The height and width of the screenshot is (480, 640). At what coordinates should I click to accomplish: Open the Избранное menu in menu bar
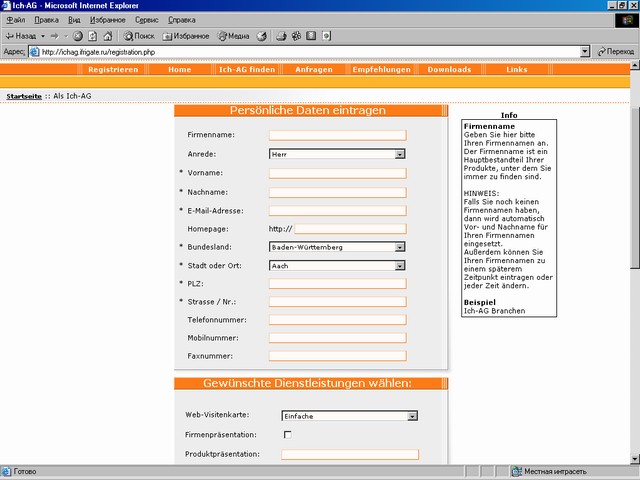[x=107, y=20]
